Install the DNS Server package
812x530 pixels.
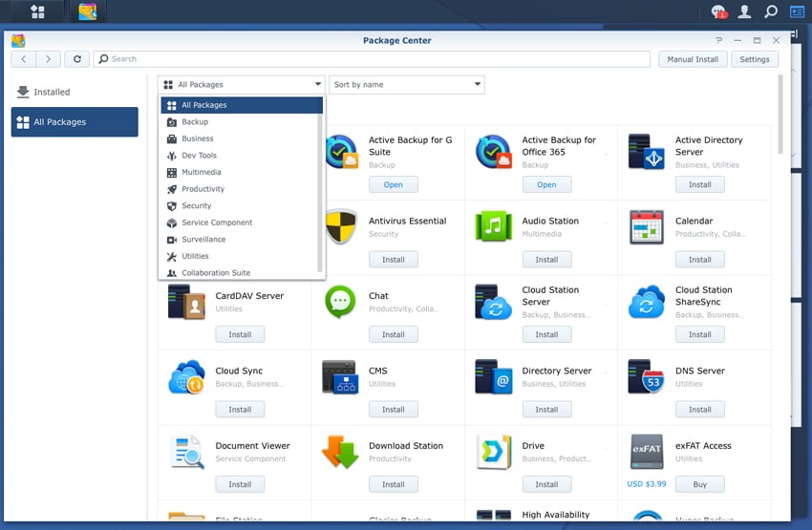pos(699,410)
